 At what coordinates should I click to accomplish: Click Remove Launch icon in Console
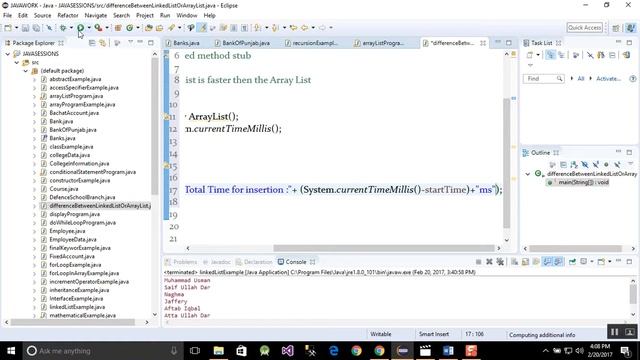(x=489, y=262)
